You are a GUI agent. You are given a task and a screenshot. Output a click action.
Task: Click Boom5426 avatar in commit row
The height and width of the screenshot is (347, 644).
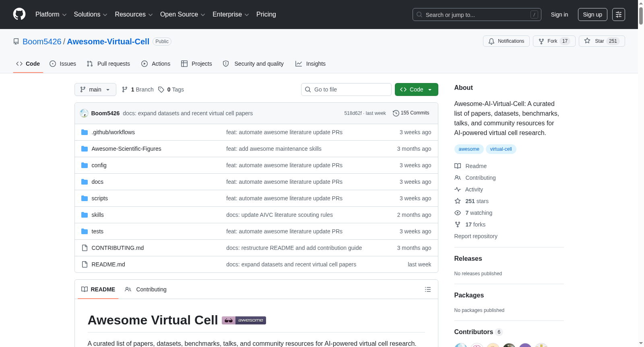pos(84,113)
